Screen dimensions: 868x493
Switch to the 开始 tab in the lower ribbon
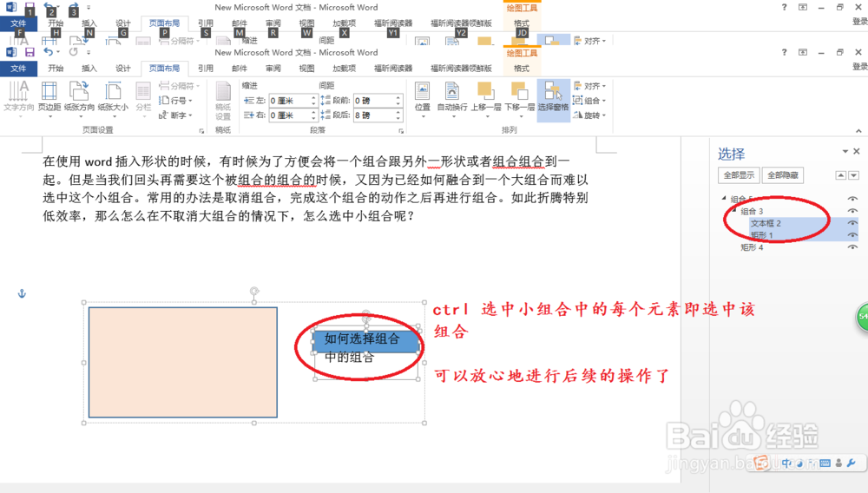point(56,69)
